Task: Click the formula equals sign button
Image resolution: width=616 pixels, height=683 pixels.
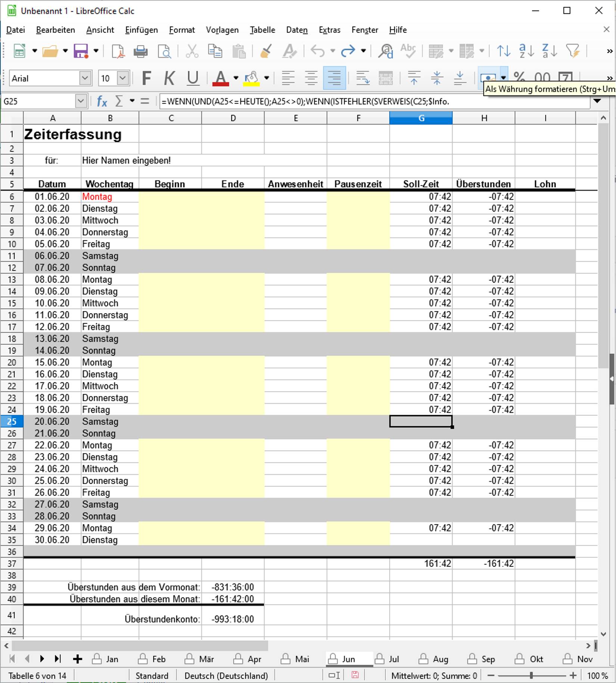Action: point(145,101)
